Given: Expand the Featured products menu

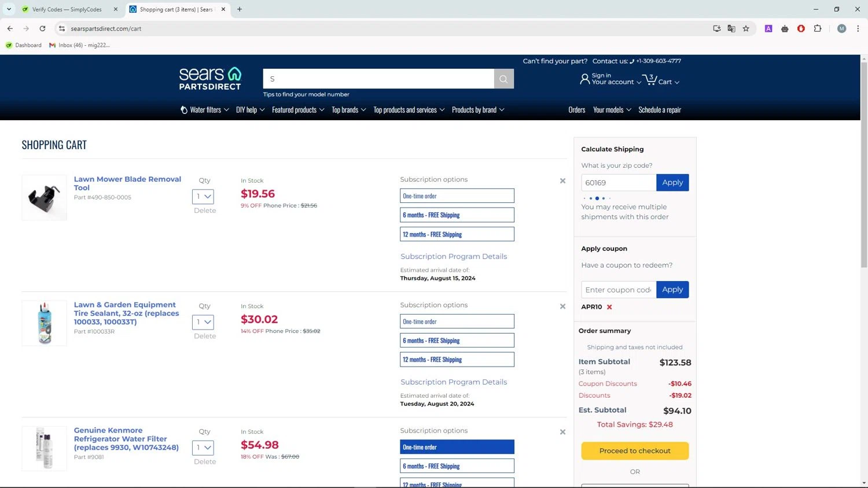Looking at the screenshot, I should [298, 110].
